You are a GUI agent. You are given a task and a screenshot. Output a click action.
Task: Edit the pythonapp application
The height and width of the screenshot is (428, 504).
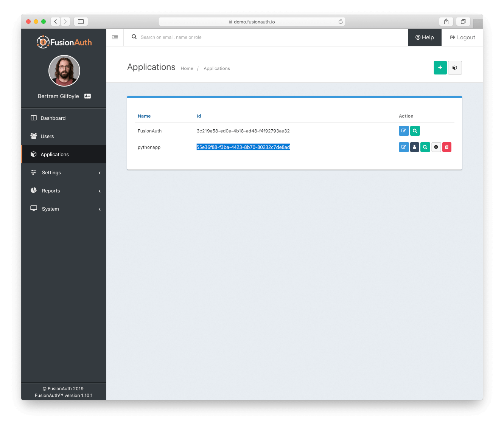404,147
